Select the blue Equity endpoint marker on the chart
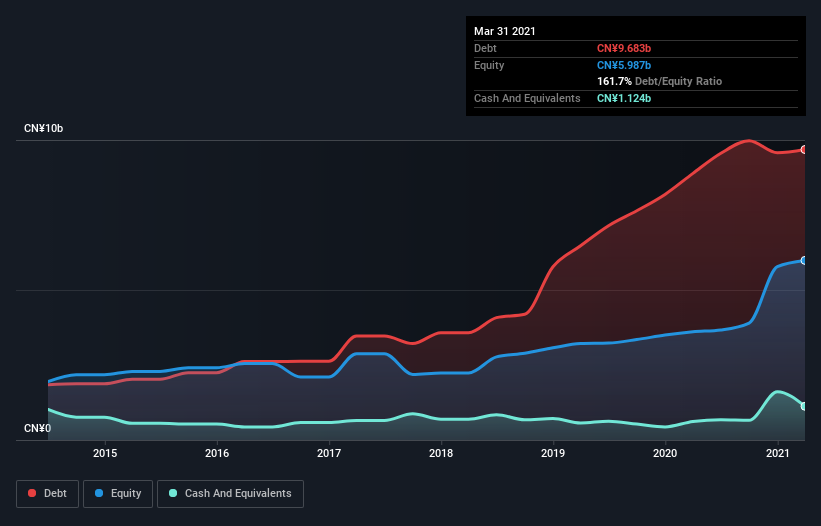The image size is (821, 526). coord(804,261)
